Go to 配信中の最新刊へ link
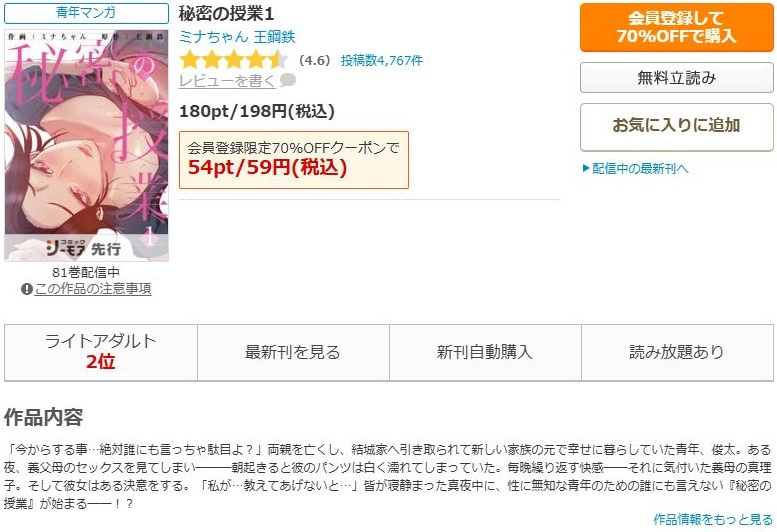 click(640, 168)
